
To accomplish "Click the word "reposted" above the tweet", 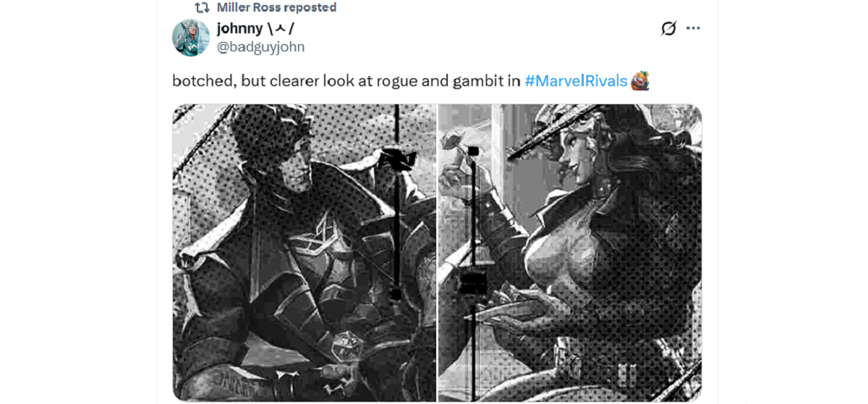I will coord(310,8).
